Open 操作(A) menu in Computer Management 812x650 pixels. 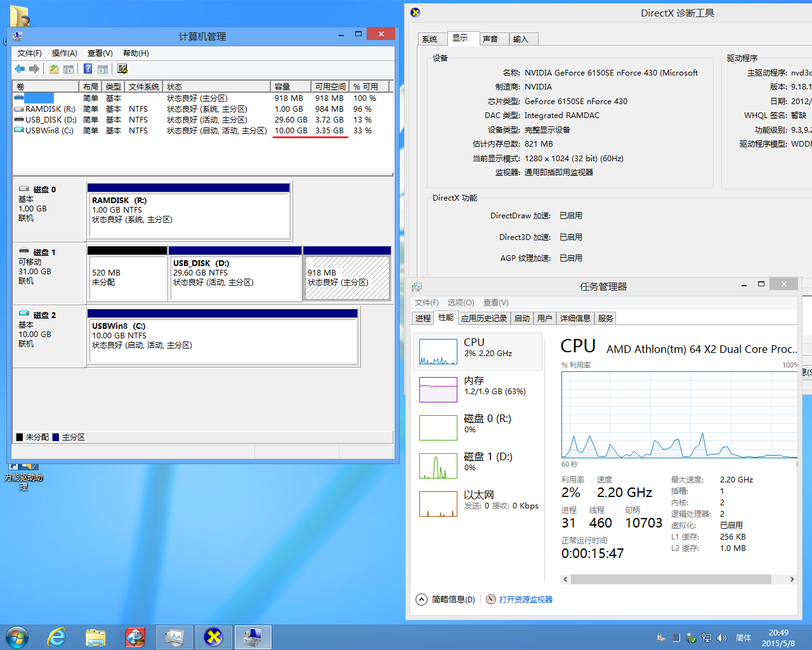click(x=65, y=53)
